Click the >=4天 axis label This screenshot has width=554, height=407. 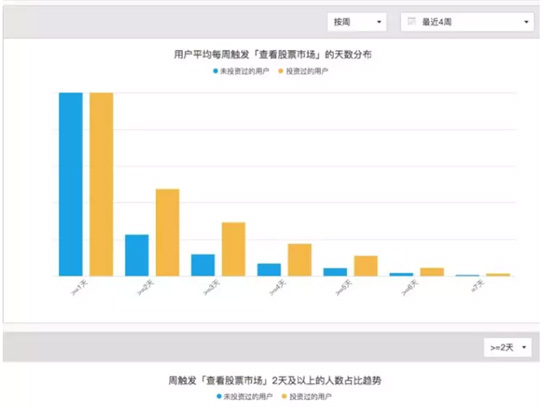278,287
